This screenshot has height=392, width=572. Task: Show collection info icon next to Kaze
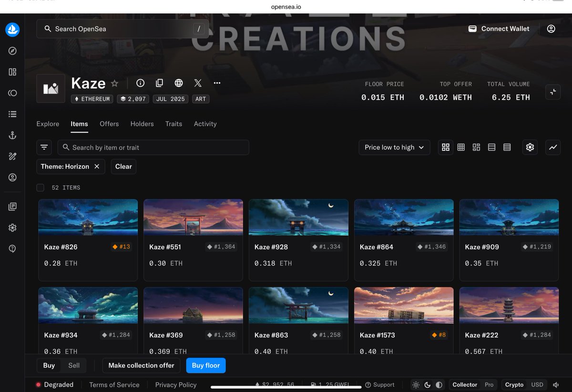tap(140, 83)
